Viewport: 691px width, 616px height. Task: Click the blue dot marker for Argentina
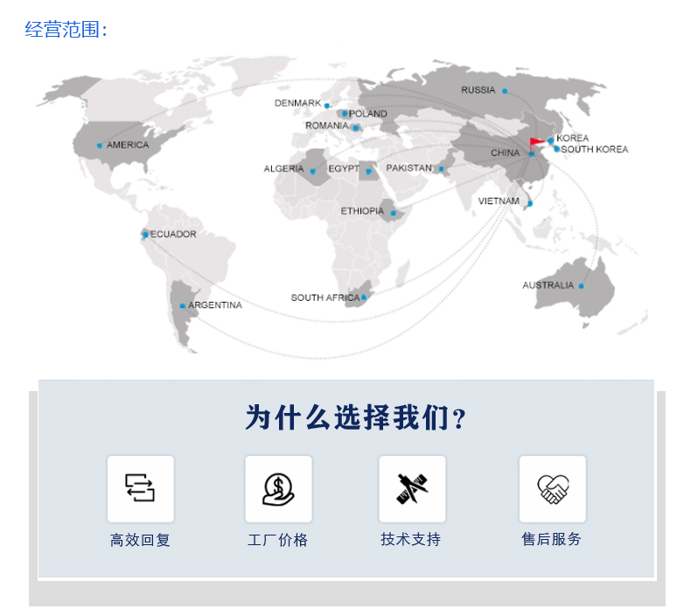(182, 306)
